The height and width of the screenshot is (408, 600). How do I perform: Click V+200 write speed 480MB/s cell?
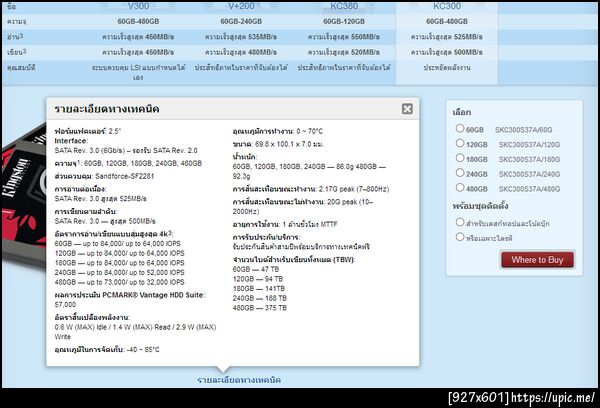tap(241, 52)
